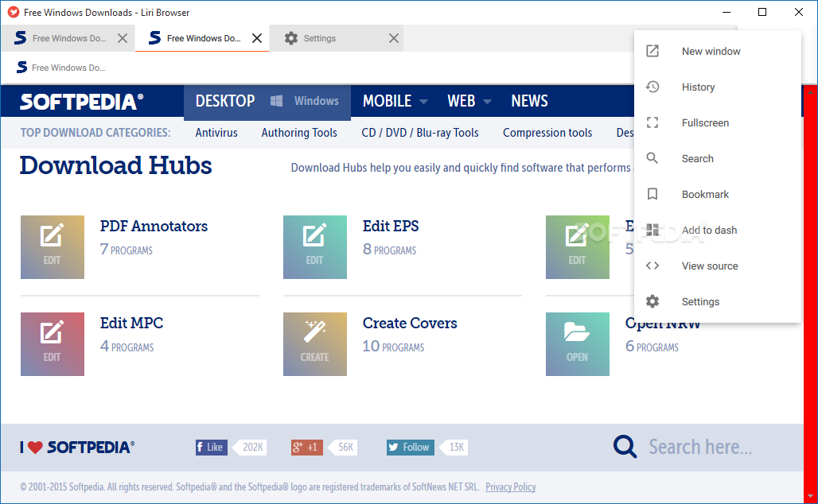Close the active Free Windows Downloads tab
Image resolution: width=818 pixels, height=504 pixels.
click(257, 38)
